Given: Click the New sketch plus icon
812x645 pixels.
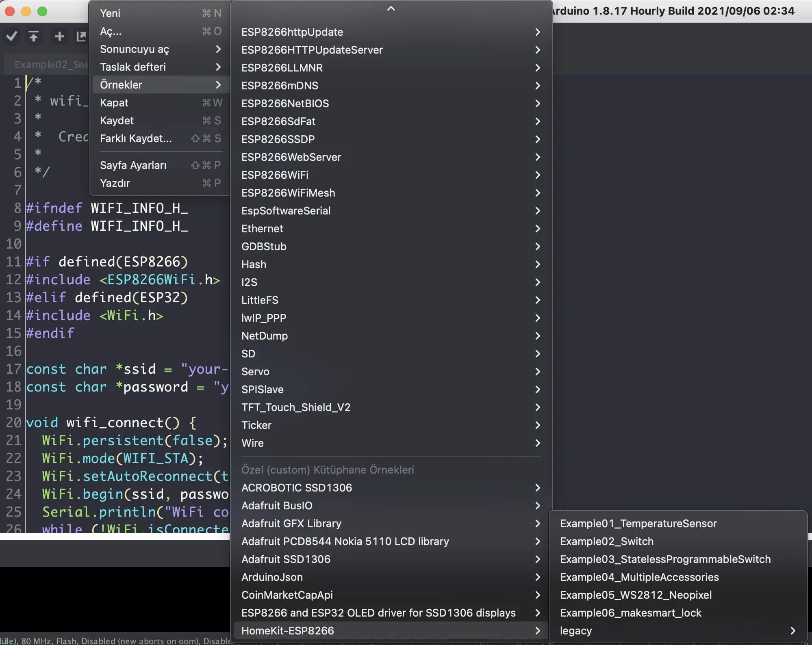Looking at the screenshot, I should pyautogui.click(x=59, y=36).
